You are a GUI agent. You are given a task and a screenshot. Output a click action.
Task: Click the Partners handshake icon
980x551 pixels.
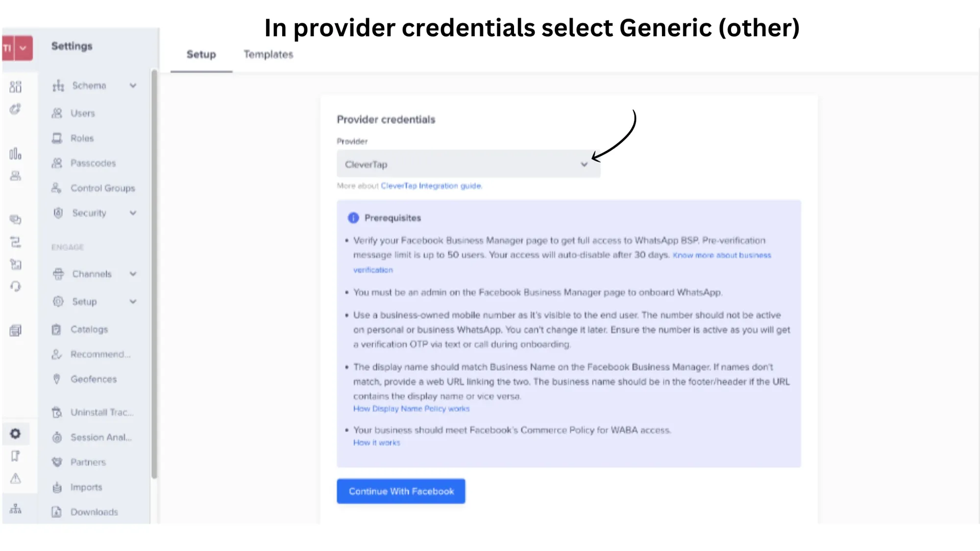pyautogui.click(x=57, y=462)
